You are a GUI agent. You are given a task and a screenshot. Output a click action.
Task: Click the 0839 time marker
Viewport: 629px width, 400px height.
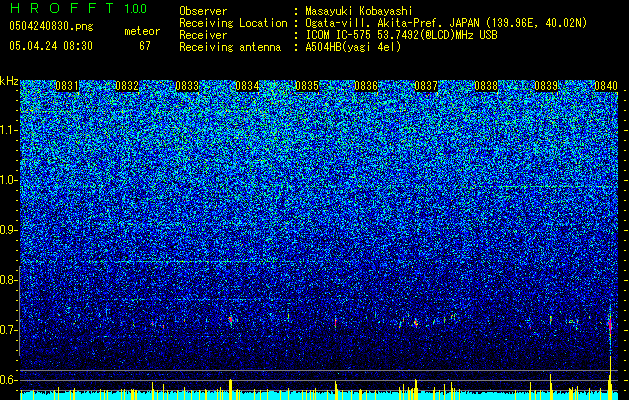pyautogui.click(x=546, y=86)
